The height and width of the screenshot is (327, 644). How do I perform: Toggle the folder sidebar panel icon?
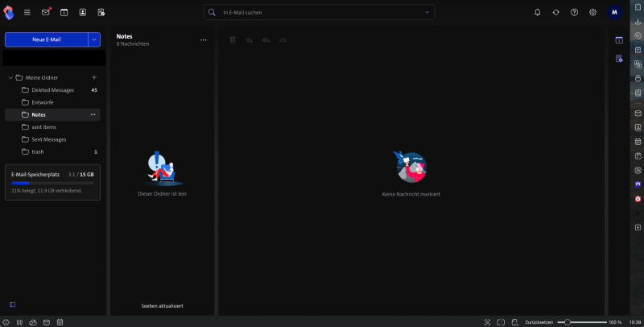pyautogui.click(x=12, y=304)
